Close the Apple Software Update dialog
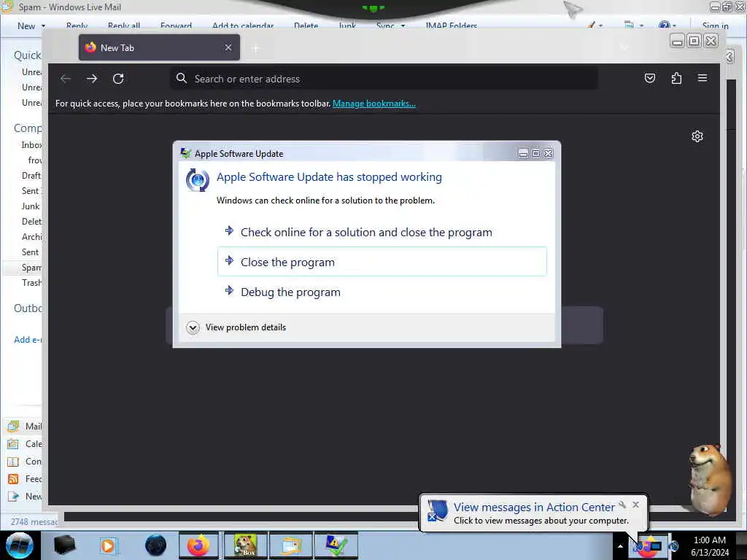747x560 pixels. click(549, 153)
